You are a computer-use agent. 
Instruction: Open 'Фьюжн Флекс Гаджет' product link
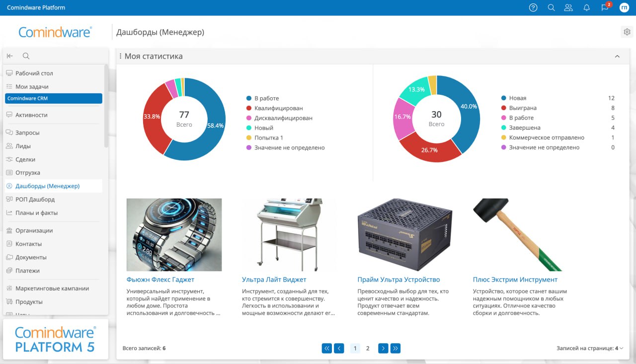coord(160,280)
